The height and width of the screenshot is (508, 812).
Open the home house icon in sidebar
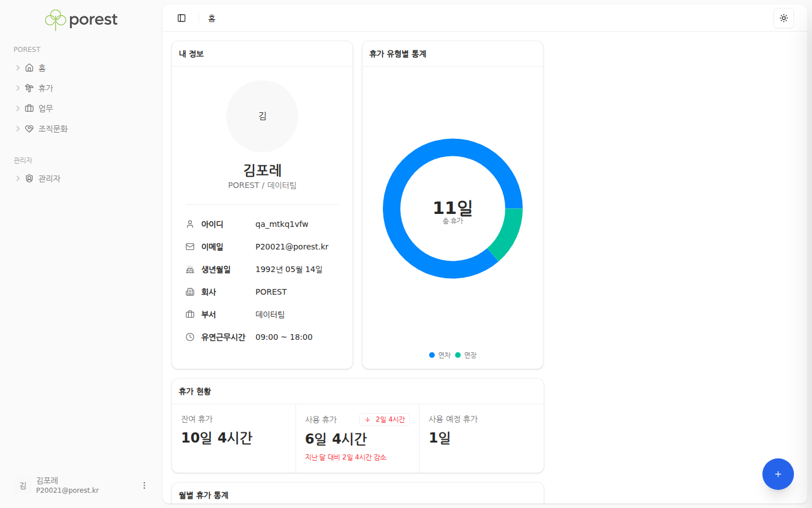29,68
